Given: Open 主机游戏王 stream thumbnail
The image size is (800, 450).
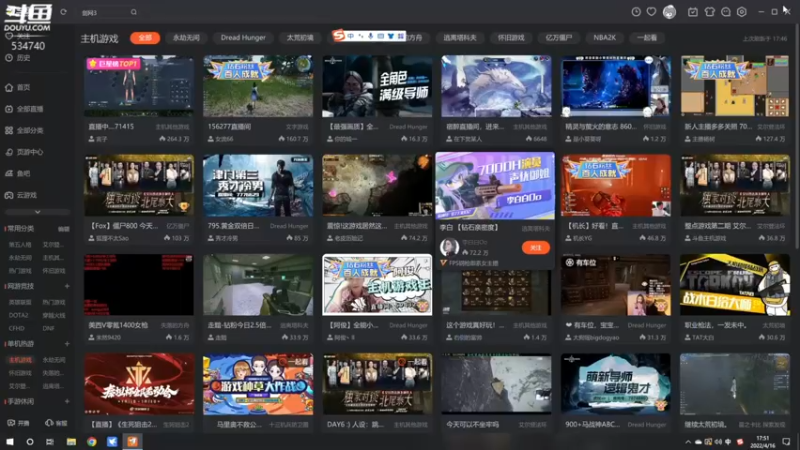Looking at the screenshot, I should (x=377, y=285).
